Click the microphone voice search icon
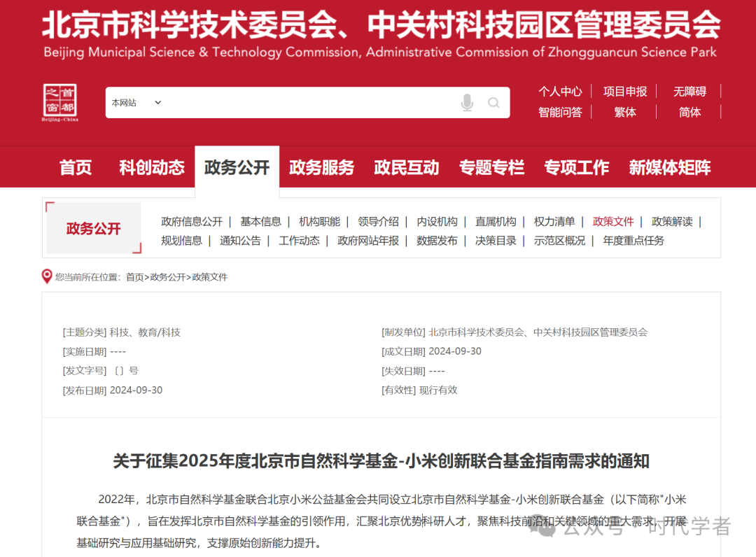The height and width of the screenshot is (557, 756). coord(467,103)
